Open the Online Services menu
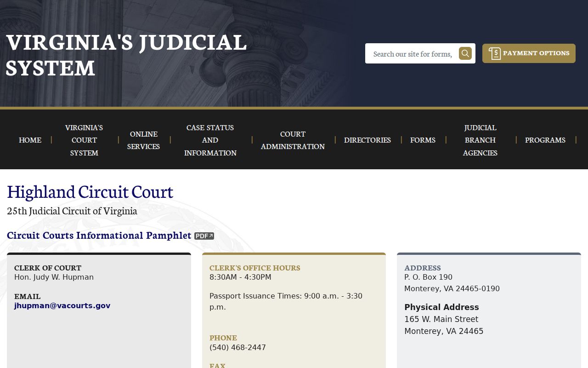Viewport: 588px width, 368px height. [x=144, y=140]
